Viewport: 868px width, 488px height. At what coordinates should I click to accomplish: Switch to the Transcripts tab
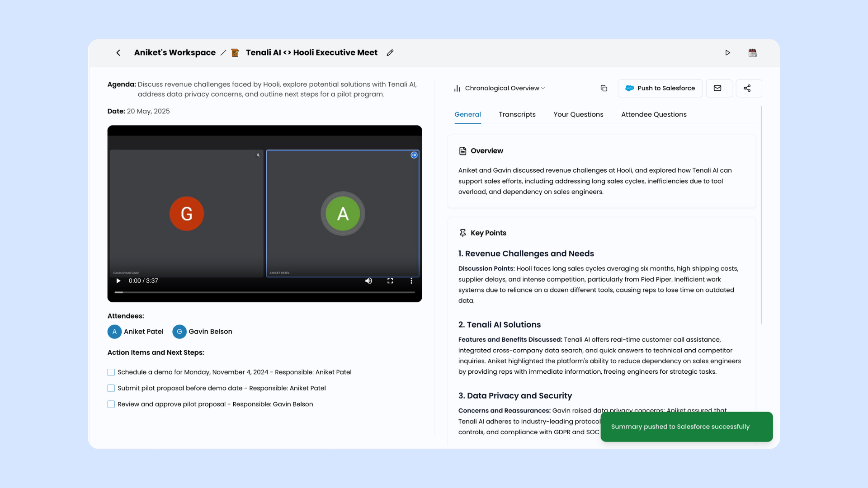(517, 114)
